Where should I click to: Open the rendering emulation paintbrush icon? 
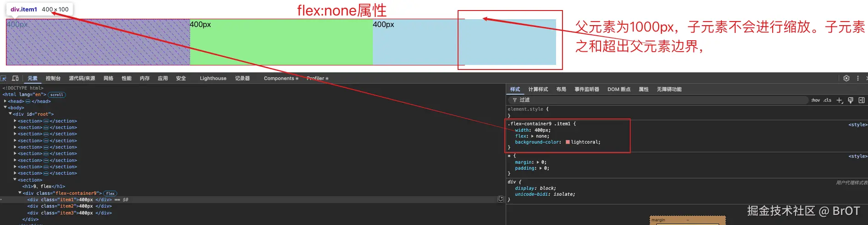coord(851,100)
